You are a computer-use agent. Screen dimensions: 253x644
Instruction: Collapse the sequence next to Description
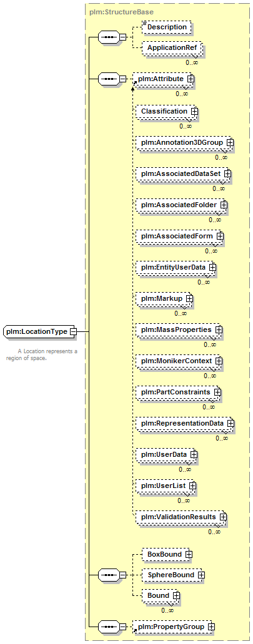(122, 37)
